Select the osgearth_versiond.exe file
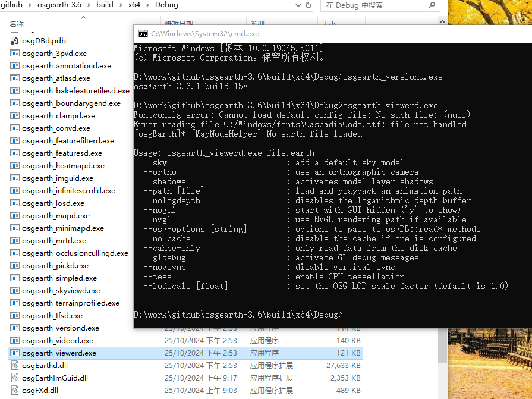532x399 pixels. [x=61, y=328]
